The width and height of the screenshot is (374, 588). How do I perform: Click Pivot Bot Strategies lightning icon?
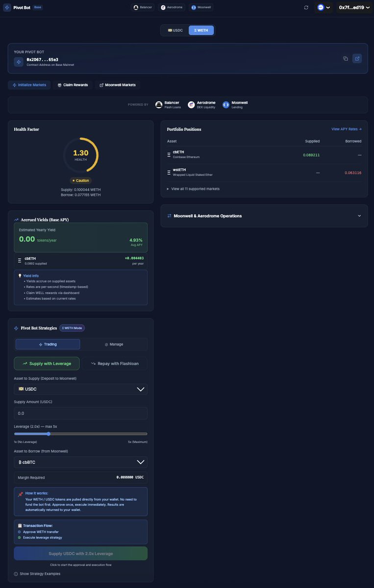[x=17, y=328]
